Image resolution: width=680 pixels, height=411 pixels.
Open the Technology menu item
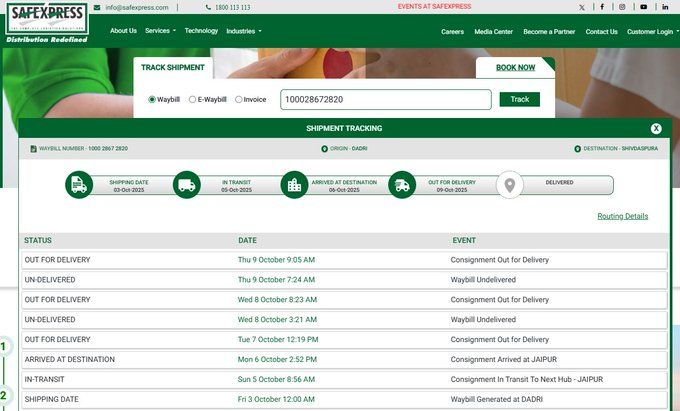201,31
